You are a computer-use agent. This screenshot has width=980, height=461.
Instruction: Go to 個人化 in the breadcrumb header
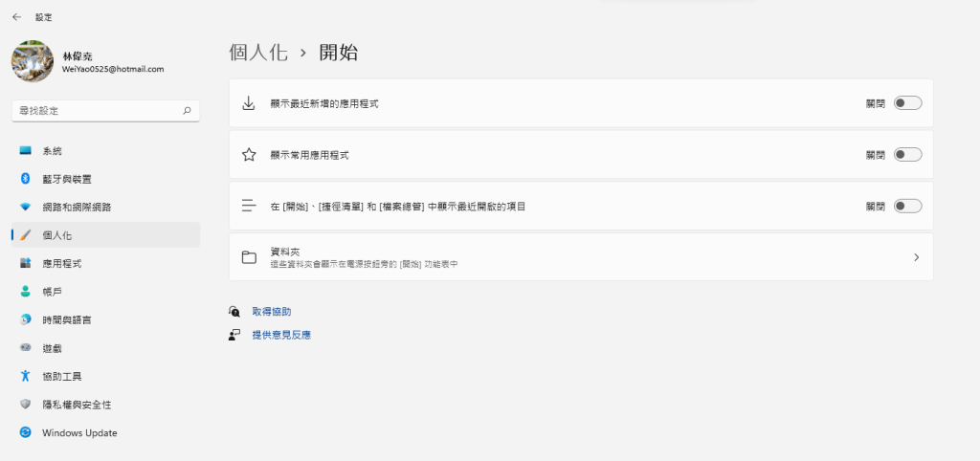258,53
